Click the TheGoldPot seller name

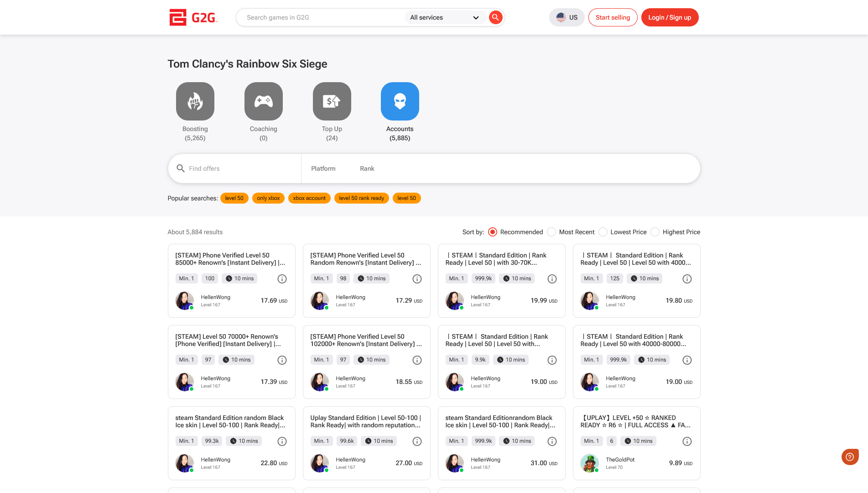(x=620, y=460)
